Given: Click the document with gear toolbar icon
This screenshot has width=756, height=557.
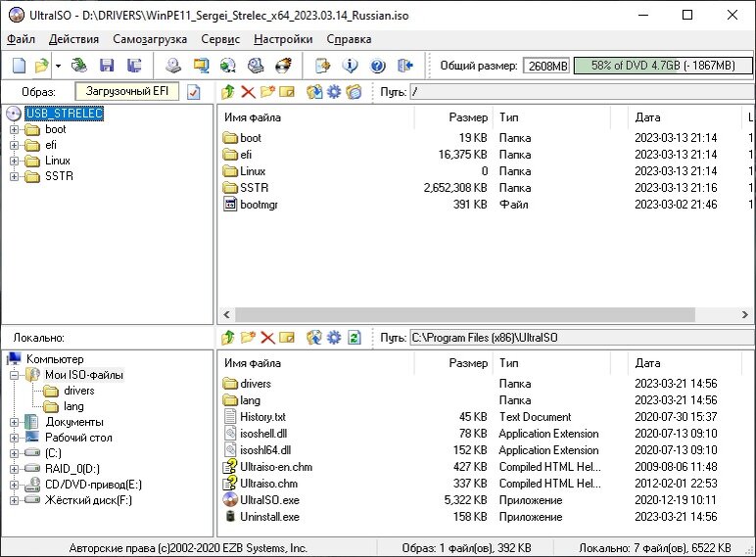Looking at the screenshot, I should 322,65.
